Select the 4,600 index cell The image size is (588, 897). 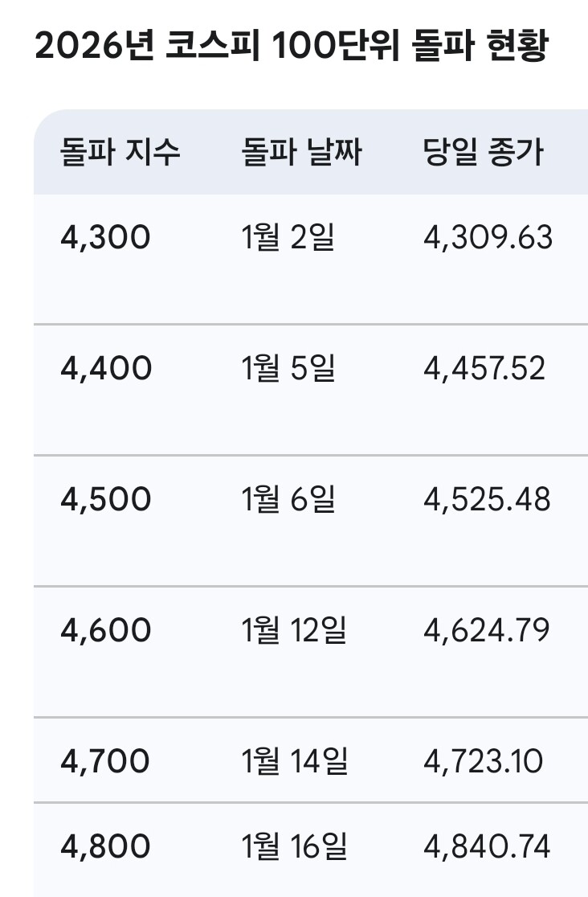coord(106,631)
